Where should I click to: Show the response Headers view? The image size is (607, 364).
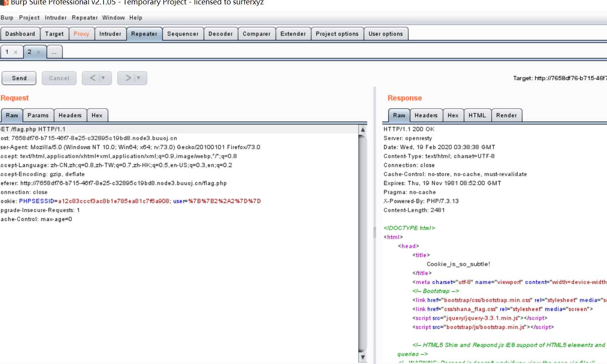click(426, 115)
